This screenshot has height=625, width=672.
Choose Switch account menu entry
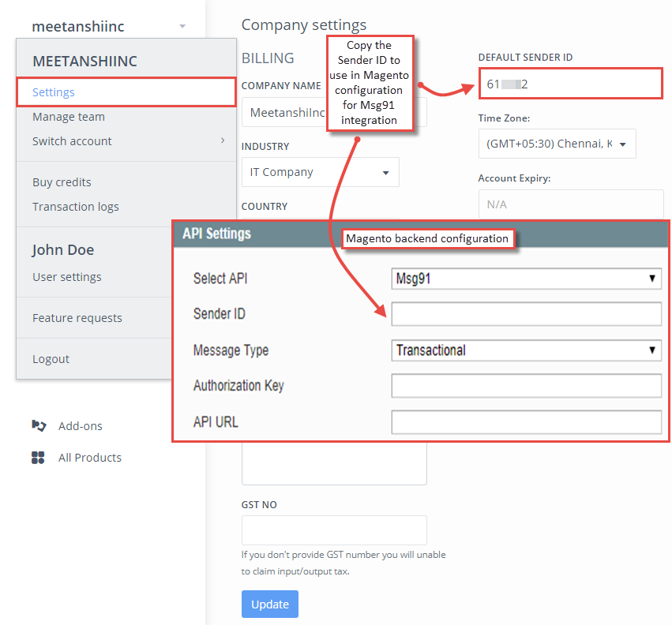click(72, 141)
